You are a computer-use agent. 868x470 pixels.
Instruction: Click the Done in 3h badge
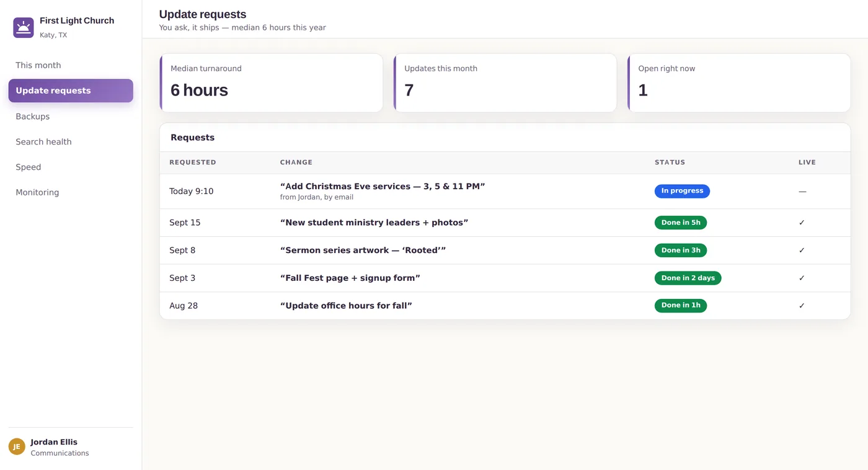pyautogui.click(x=681, y=251)
